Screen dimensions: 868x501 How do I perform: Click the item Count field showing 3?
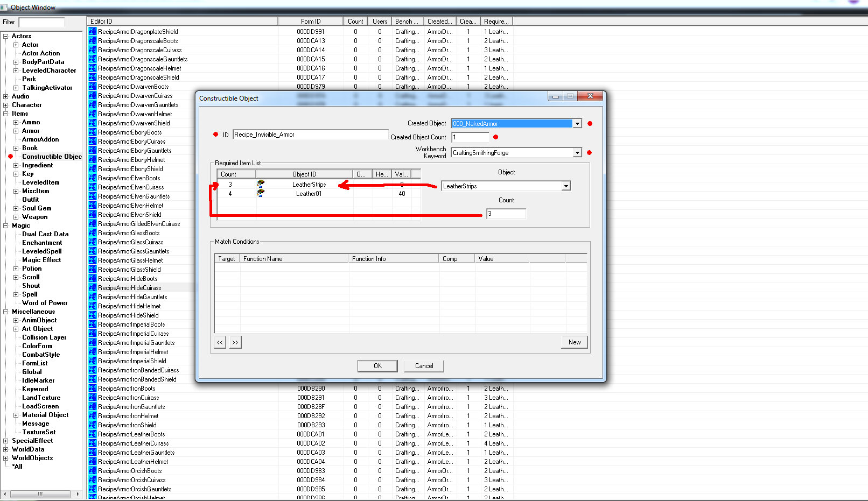click(x=506, y=214)
